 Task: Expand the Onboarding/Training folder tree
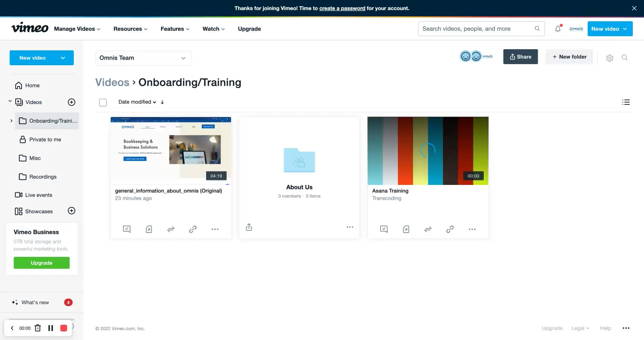click(11, 121)
